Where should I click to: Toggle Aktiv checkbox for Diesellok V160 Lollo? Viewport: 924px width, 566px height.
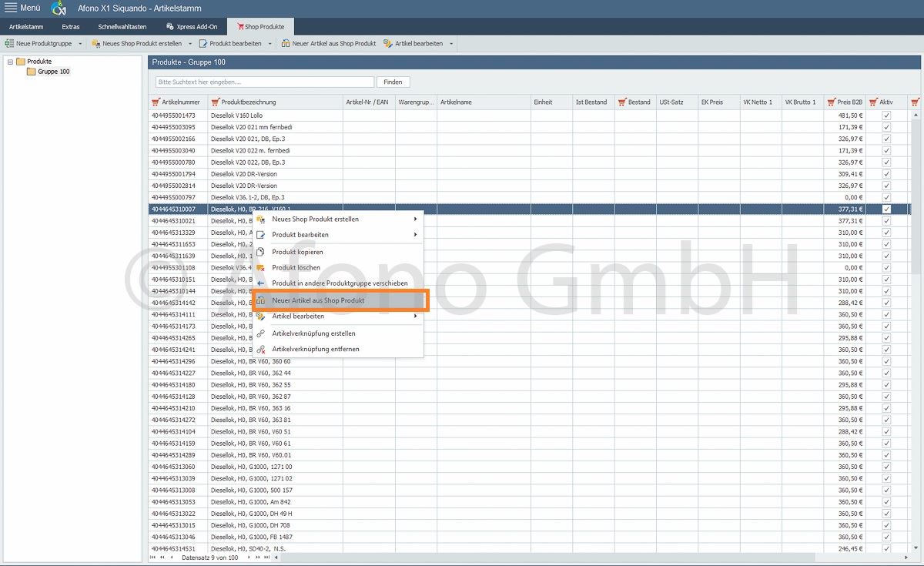pyautogui.click(x=886, y=116)
